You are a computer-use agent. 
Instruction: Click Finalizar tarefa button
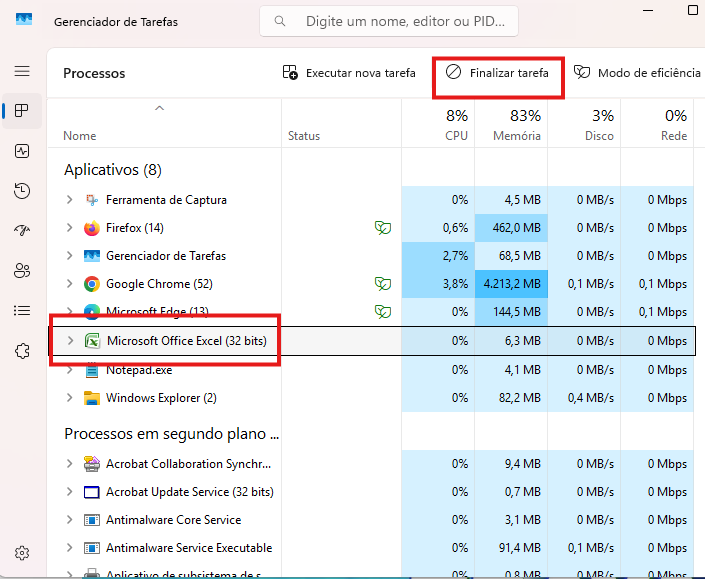(497, 72)
